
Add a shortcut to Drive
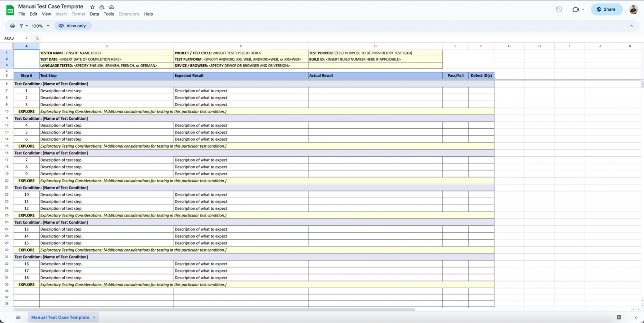pos(102,7)
